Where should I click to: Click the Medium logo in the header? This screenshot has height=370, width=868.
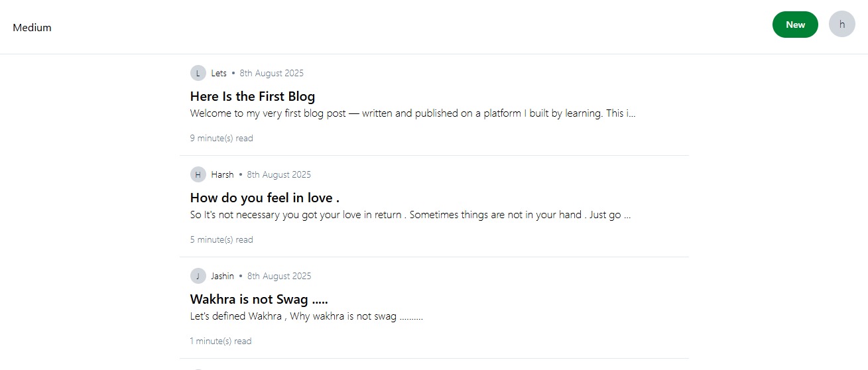(32, 28)
